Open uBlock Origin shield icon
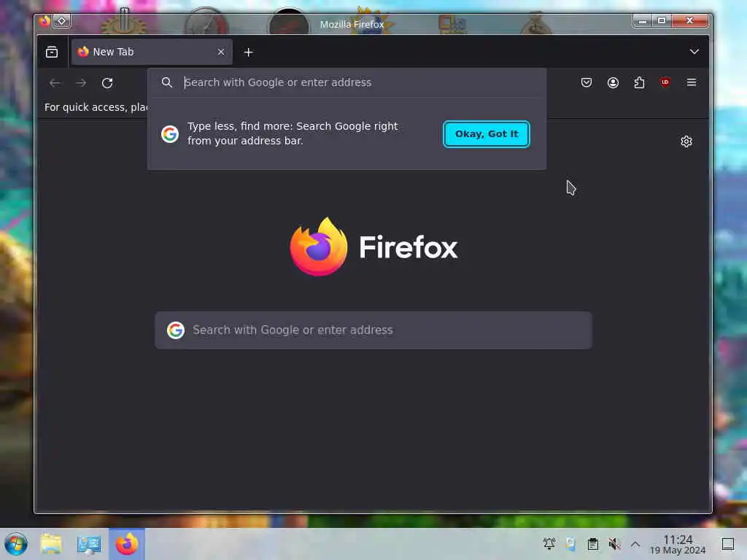 point(665,82)
